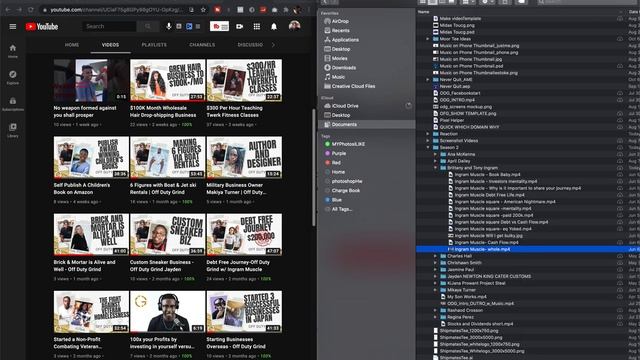The width and height of the screenshot is (640, 360).
Task: Open the browser extensions puzzle icon
Action: (x=286, y=9)
